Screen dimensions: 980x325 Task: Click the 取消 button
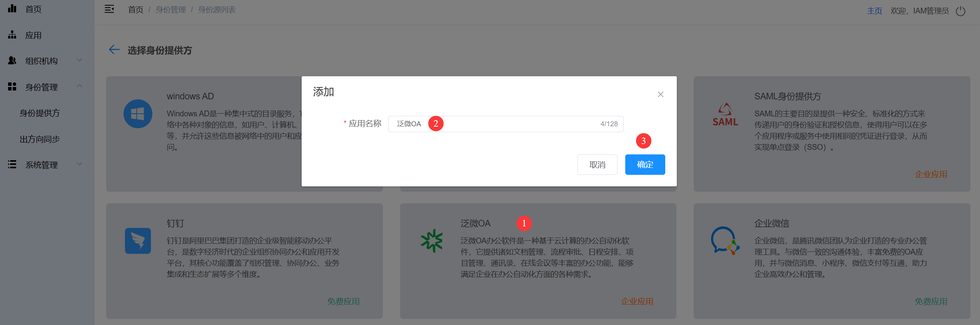click(x=597, y=165)
